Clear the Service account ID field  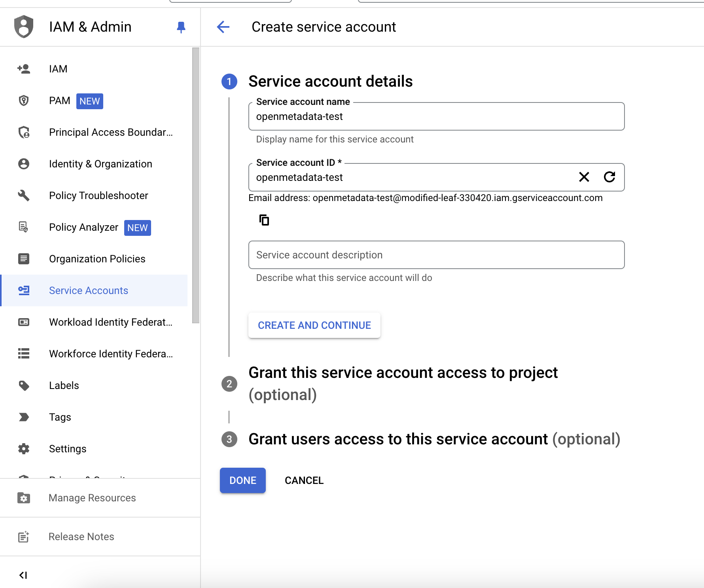[584, 177]
